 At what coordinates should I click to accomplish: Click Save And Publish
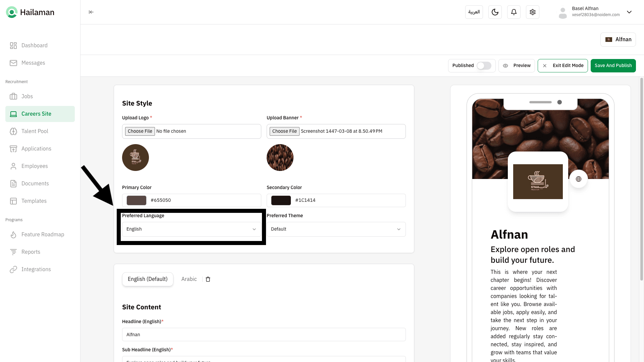point(613,66)
